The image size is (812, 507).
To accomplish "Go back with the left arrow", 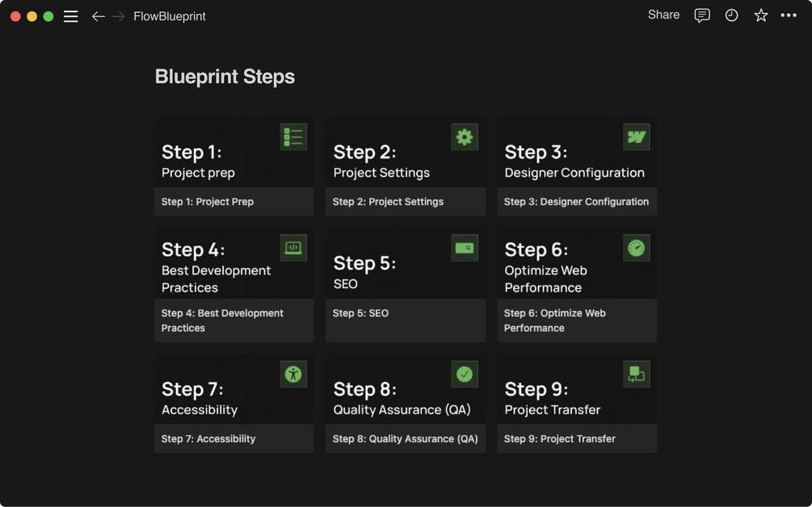I will click(98, 16).
